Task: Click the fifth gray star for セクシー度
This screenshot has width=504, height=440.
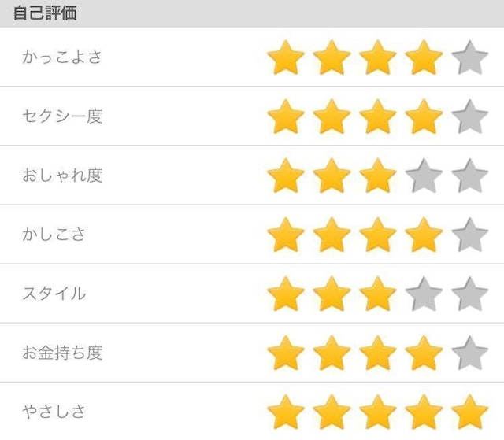Action: tap(470, 116)
